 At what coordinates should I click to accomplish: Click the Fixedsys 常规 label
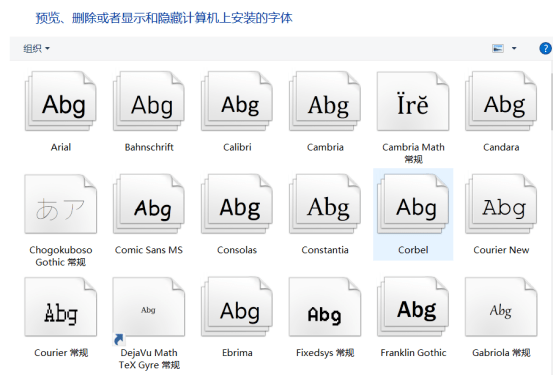coord(325,353)
